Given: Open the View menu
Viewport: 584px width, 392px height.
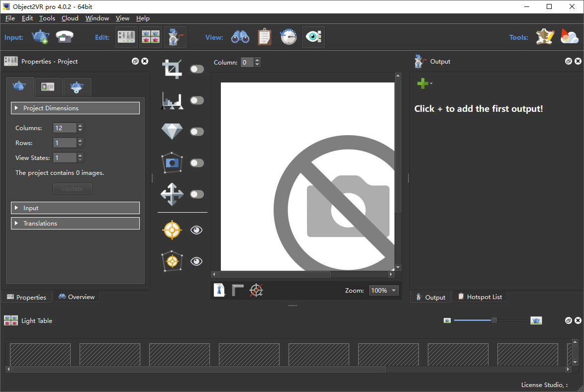Looking at the screenshot, I should (x=122, y=18).
